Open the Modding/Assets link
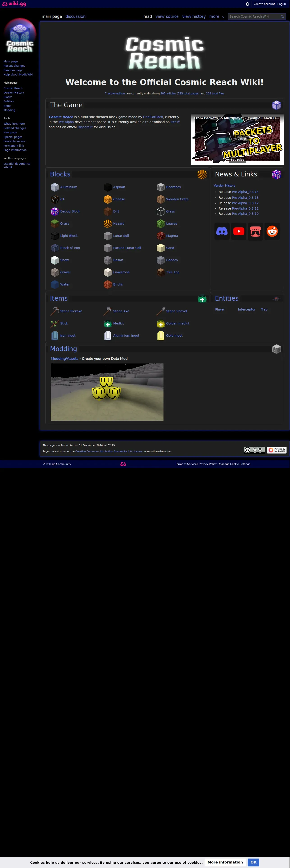The width and height of the screenshot is (290, 868). click(64, 359)
